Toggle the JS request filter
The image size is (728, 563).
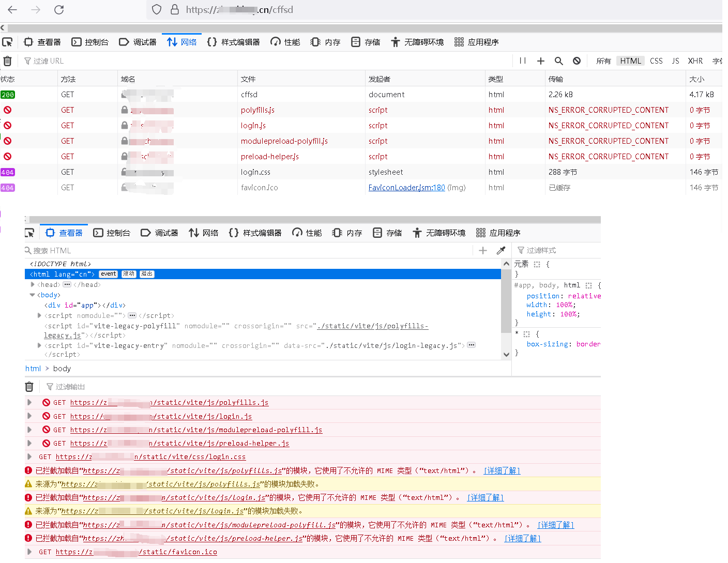tap(675, 61)
